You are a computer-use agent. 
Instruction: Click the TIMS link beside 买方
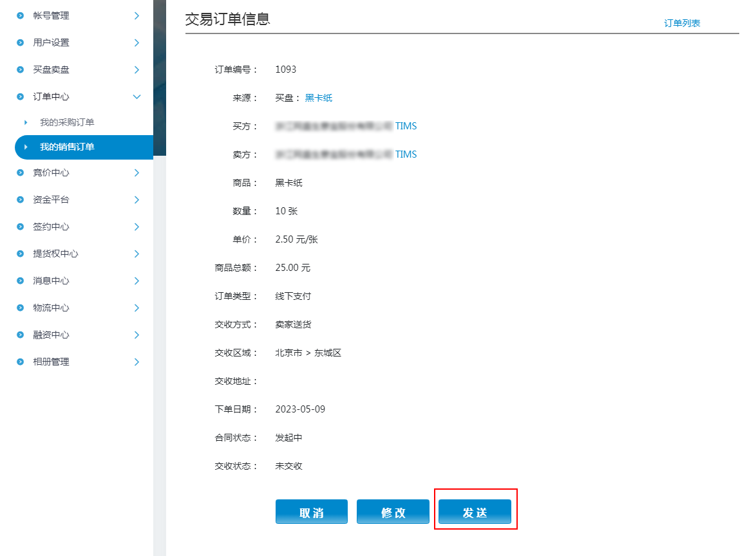(406, 126)
